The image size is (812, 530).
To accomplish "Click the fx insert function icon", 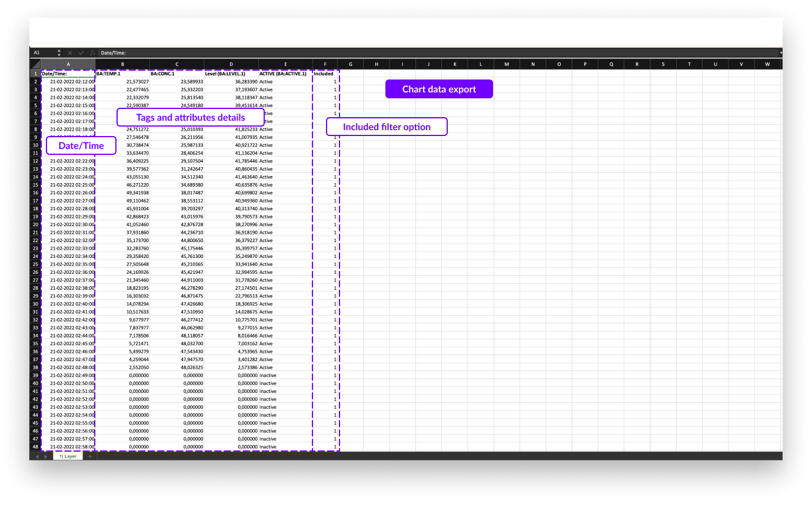I will pos(93,52).
